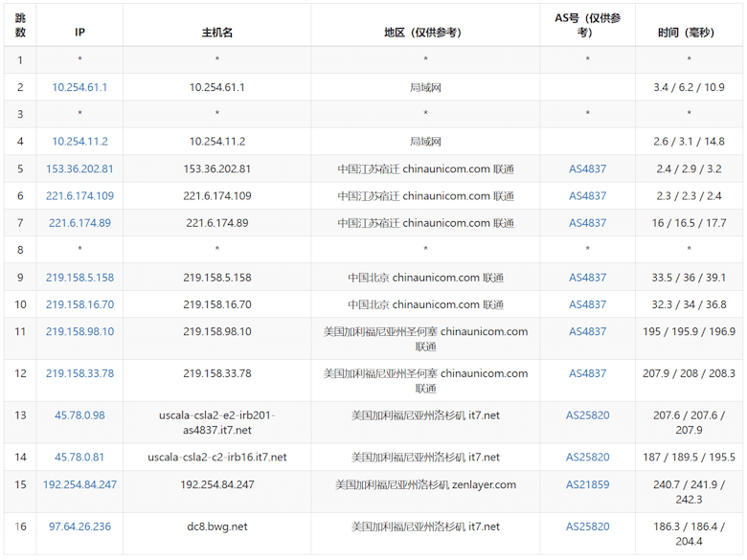Viewport: 747px width, 560px height.
Task: Select region 中国北京 chinaunicom.com in hop 9
Action: coord(425,278)
